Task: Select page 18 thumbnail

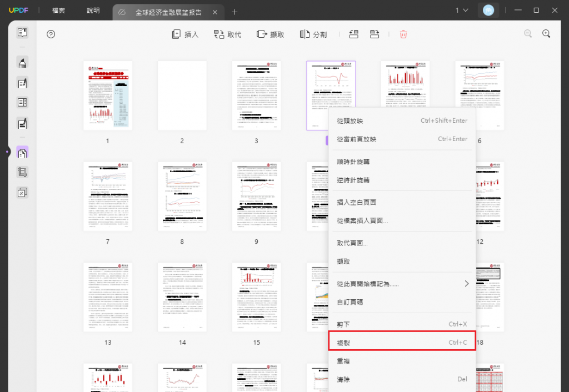Action: [x=490, y=297]
